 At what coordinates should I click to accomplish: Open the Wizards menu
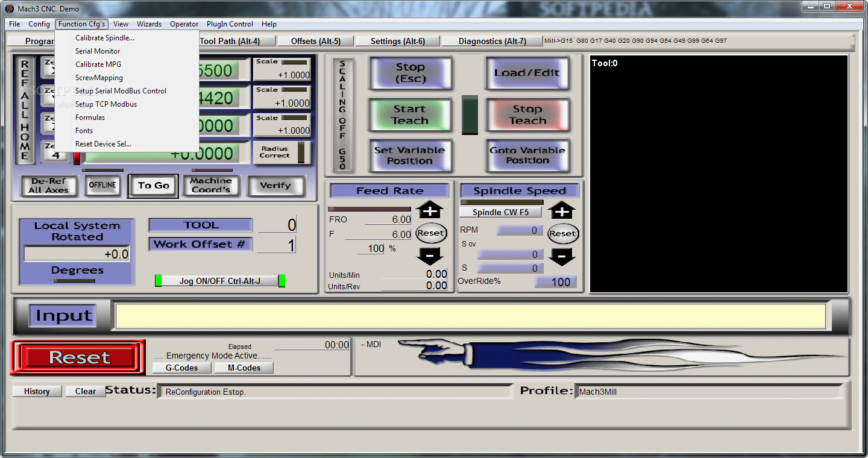149,24
